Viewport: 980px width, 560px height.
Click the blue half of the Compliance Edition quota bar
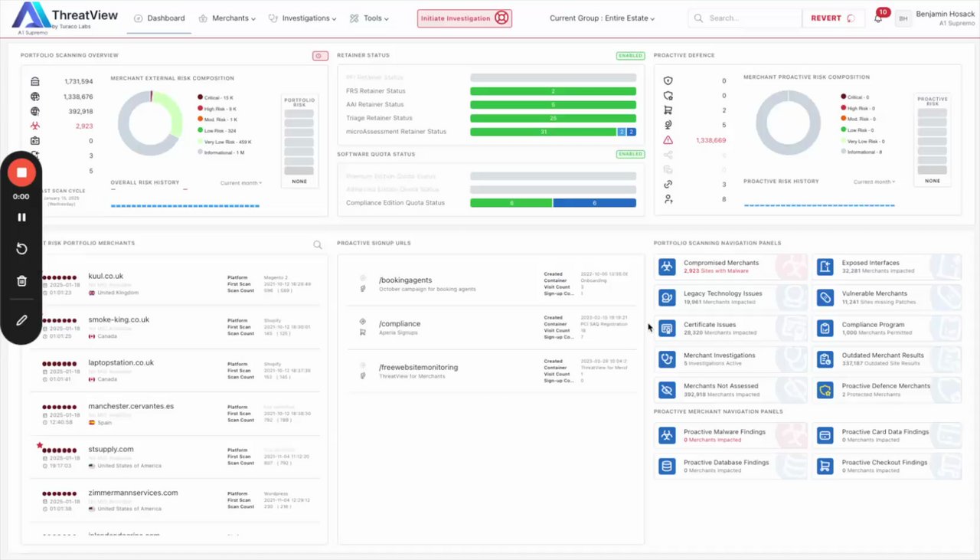pos(594,203)
